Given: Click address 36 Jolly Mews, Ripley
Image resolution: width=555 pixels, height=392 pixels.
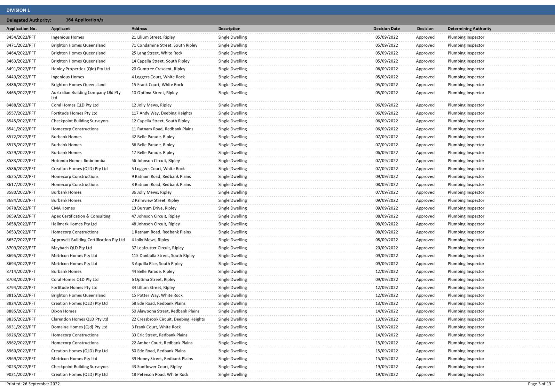Looking at the screenshot, I should [x=151, y=192].
